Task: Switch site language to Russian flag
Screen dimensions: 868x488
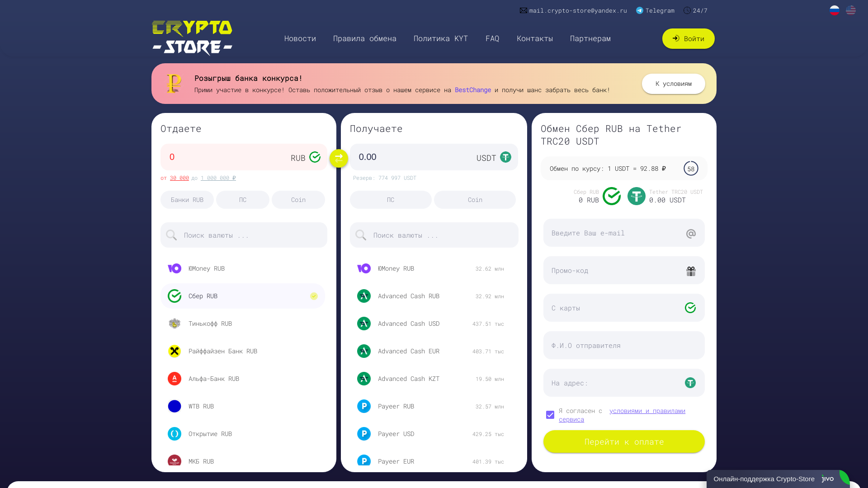Action: [835, 10]
